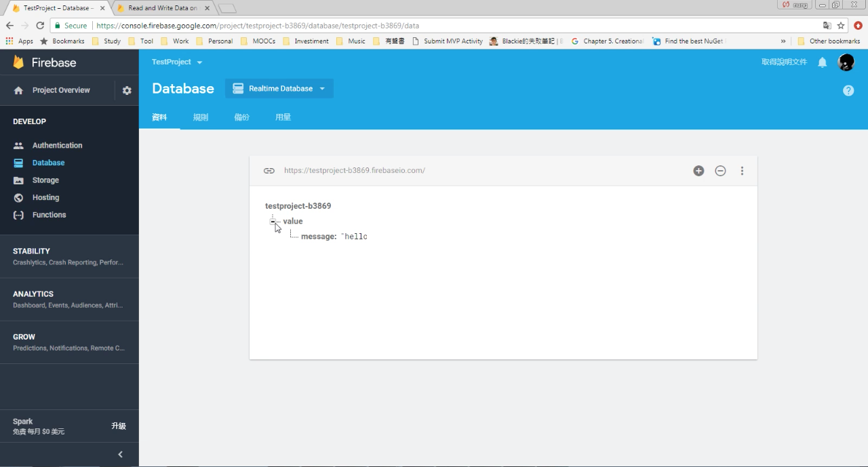Screen dimensions: 868x467
Task: Go back in browser
Action: click(9, 26)
